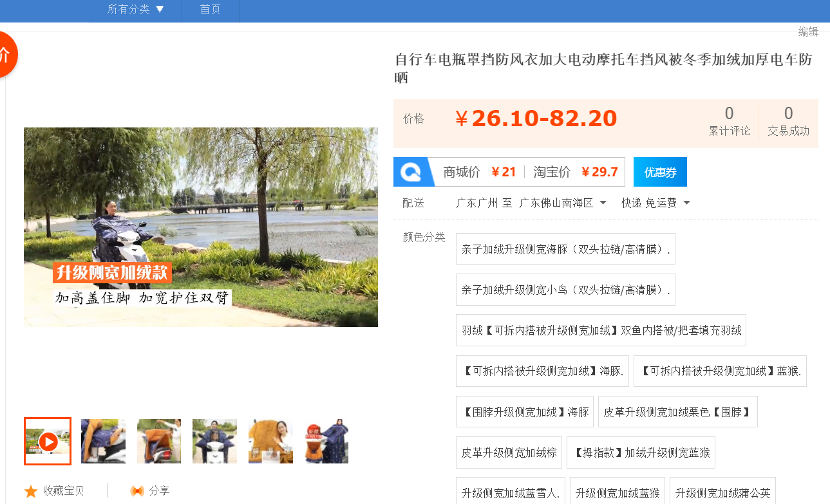Choose the 【拇指款】加绒升级侧宽蓝猴 variant
This screenshot has width=830, height=504.
(x=641, y=453)
